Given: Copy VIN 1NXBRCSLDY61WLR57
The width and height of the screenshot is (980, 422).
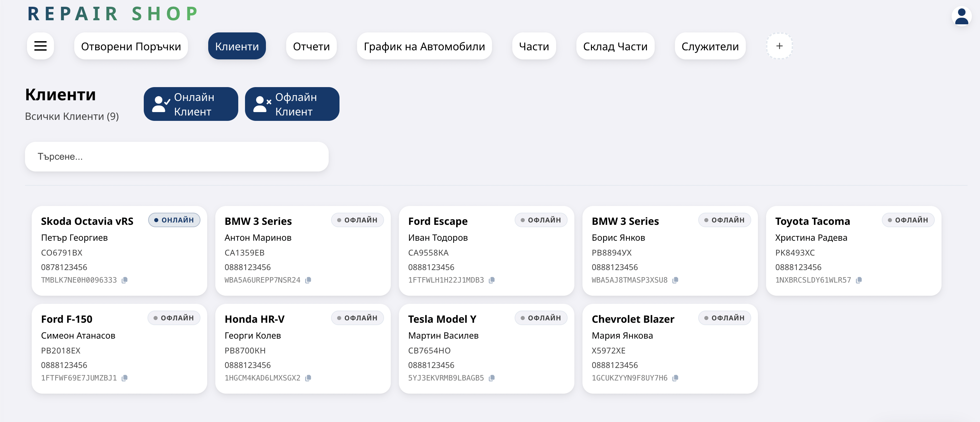Looking at the screenshot, I should click(859, 280).
